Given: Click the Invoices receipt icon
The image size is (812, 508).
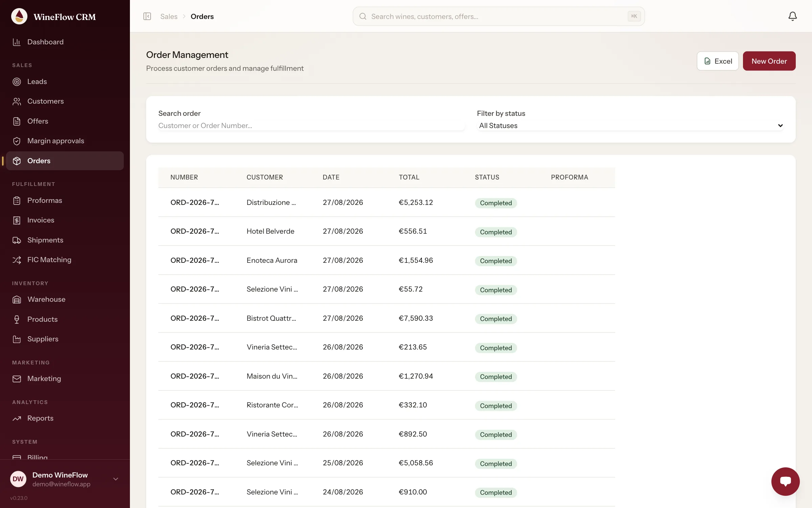Looking at the screenshot, I should pos(17,220).
